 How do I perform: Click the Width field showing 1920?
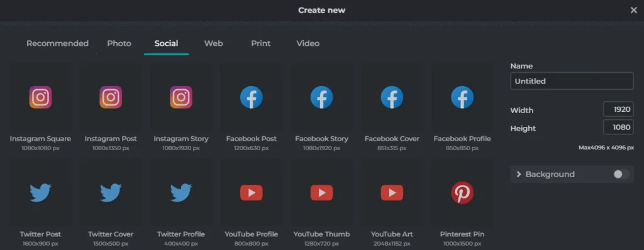(x=618, y=109)
